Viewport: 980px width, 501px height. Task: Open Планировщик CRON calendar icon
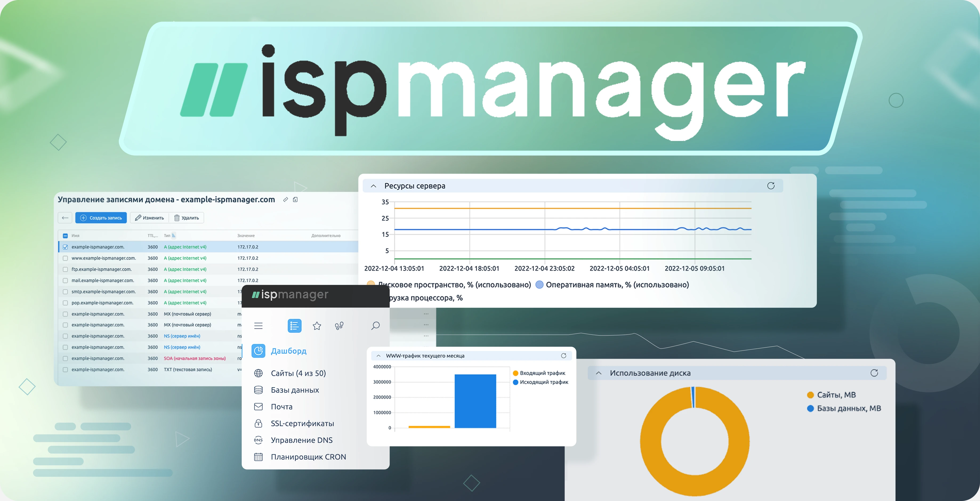click(259, 457)
